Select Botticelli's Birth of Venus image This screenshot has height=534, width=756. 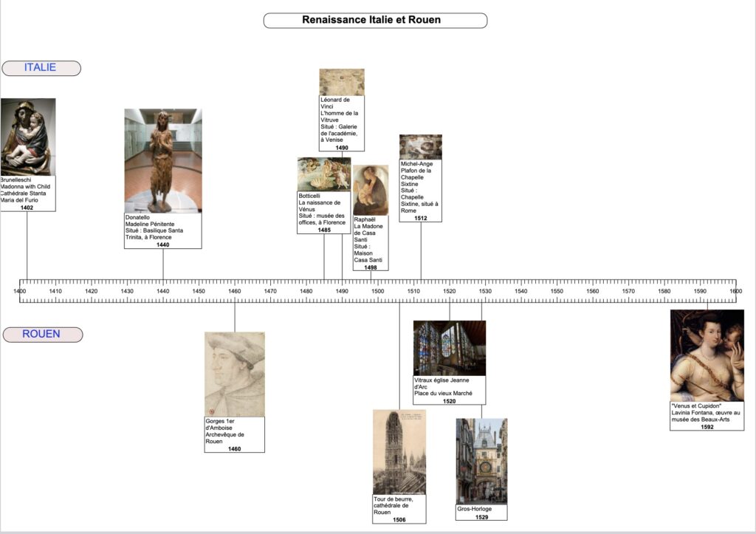tap(324, 174)
